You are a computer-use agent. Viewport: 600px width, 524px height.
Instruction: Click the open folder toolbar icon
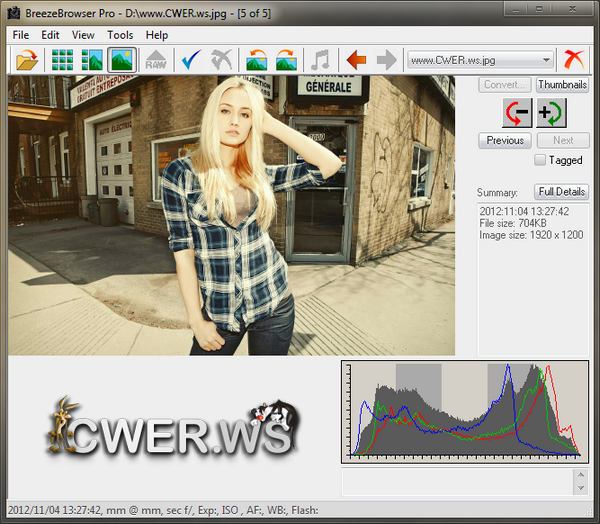point(26,60)
